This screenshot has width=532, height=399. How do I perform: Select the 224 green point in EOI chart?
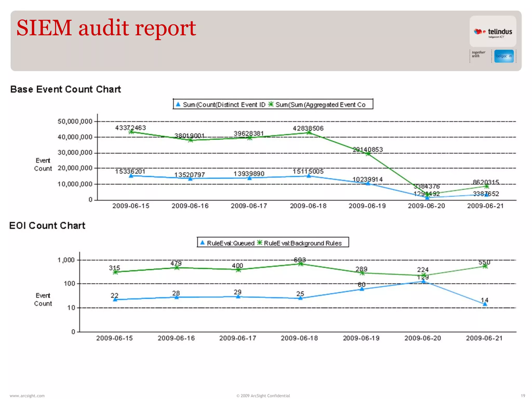tap(424, 275)
